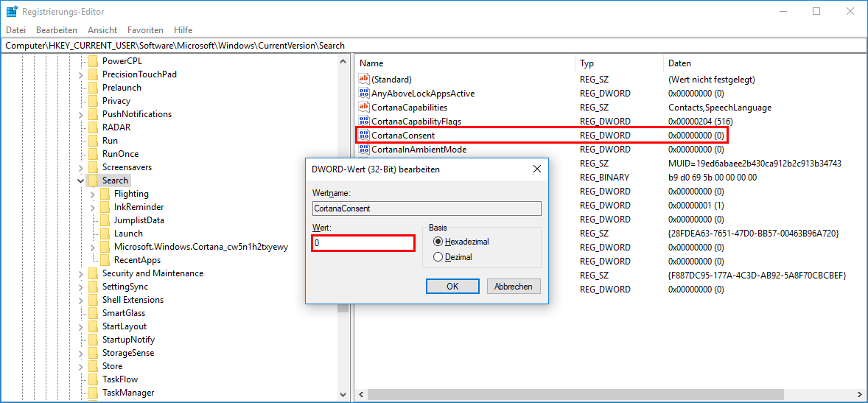Select the Store tree key
This screenshot has width=868, height=403.
pyautogui.click(x=113, y=366)
